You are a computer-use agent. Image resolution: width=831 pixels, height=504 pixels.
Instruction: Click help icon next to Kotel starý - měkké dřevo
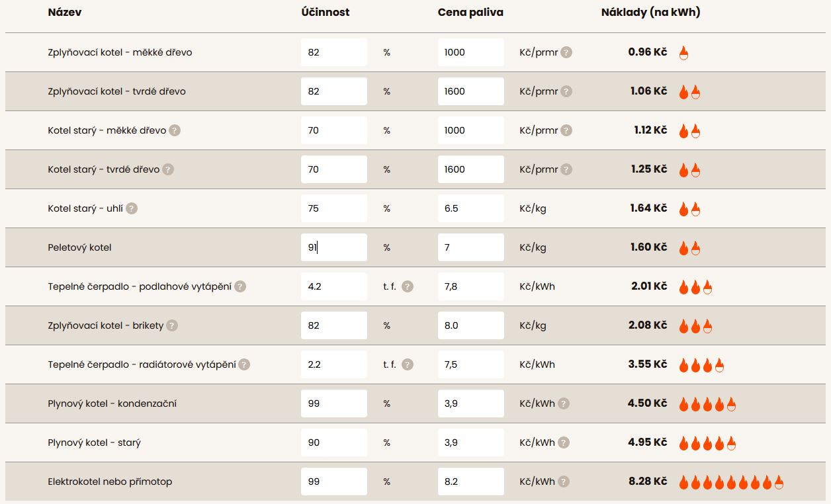[175, 130]
